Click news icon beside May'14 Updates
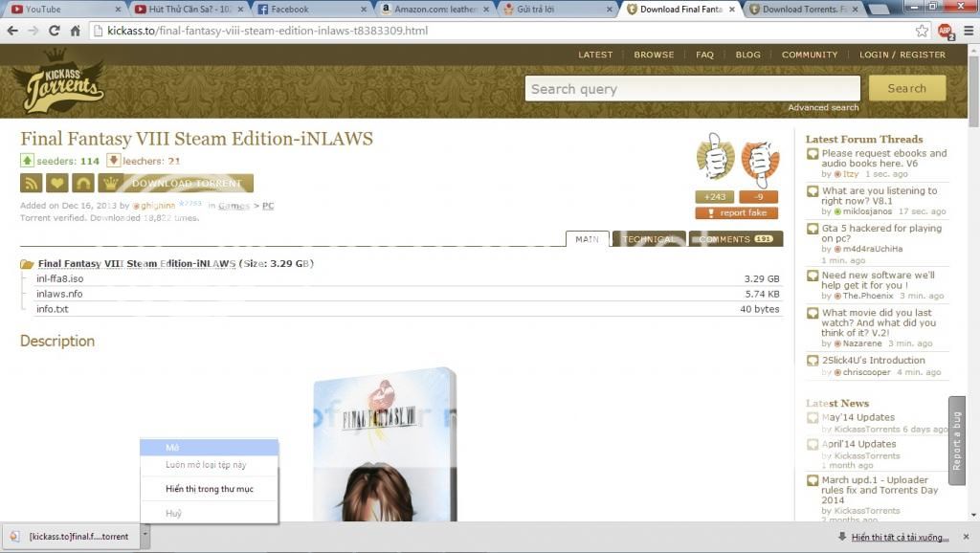The height and width of the screenshot is (553, 980). coord(813,417)
